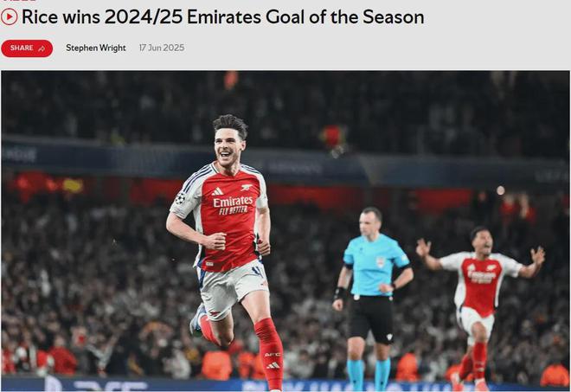Viewport: 571px width, 392px height.
Task: Open author Stephen Wright's page
Action: coord(96,48)
